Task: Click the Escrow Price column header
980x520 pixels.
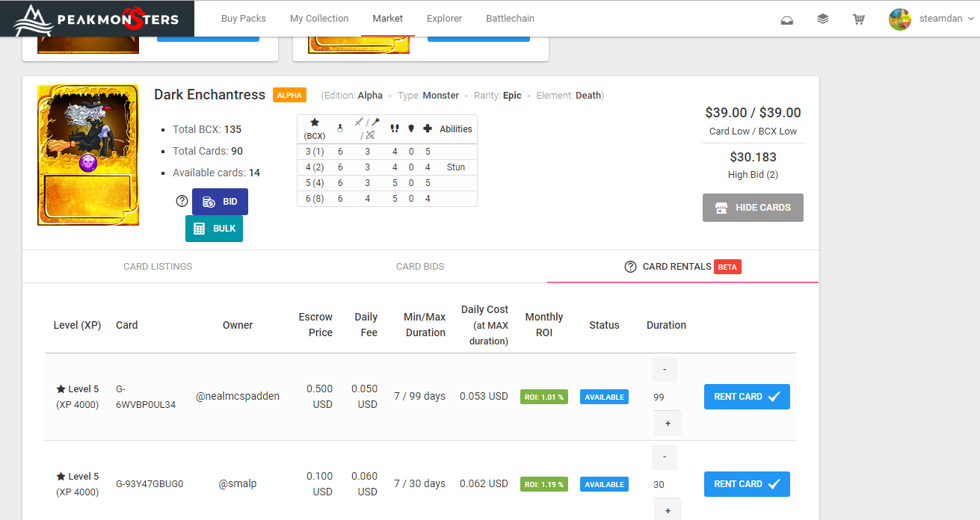Action: point(315,325)
